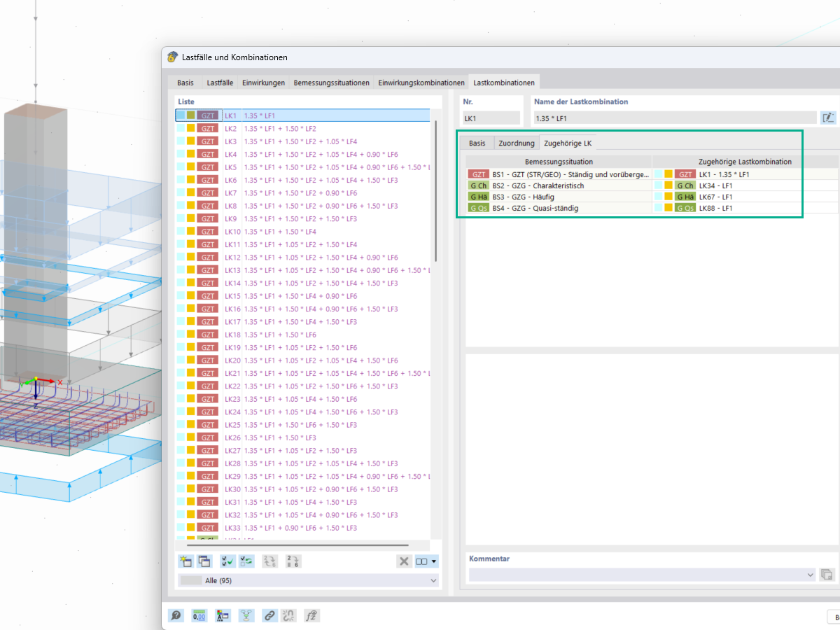The width and height of the screenshot is (840, 630).
Task: Open the view mode dropdown arrow near the X icon
Action: 433,561
